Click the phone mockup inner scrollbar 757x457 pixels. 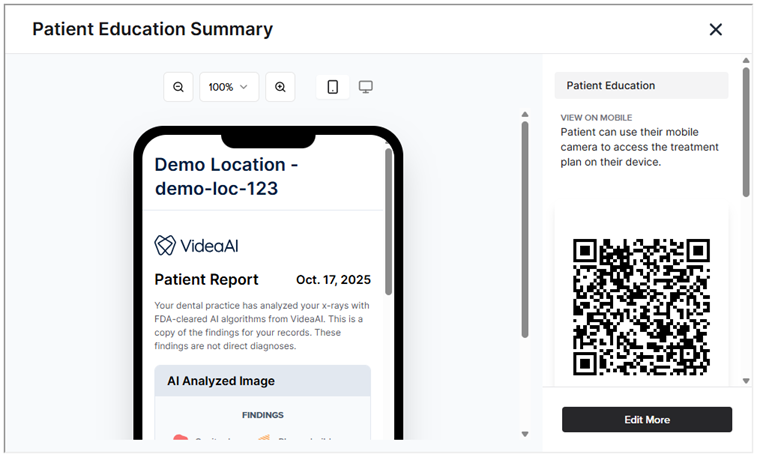pos(389,220)
